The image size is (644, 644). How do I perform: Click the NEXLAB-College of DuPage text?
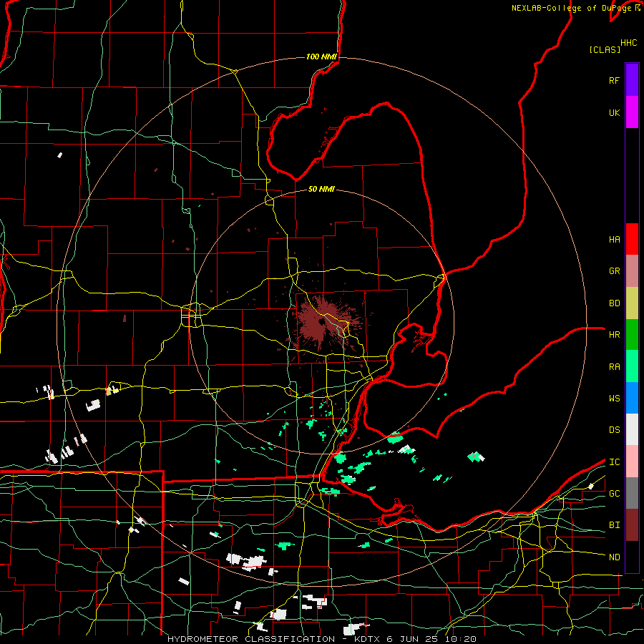pos(572,8)
